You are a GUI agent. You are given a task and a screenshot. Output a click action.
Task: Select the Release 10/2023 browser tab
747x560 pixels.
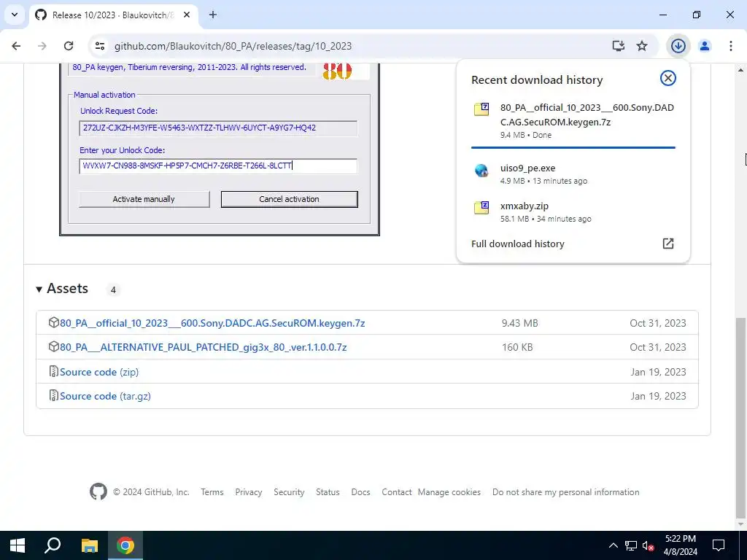coord(112,15)
